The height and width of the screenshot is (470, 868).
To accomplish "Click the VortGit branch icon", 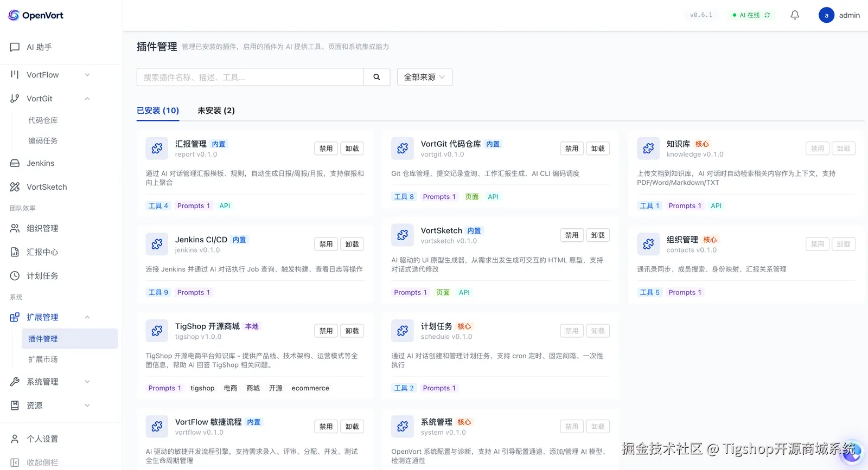I will (x=15, y=99).
